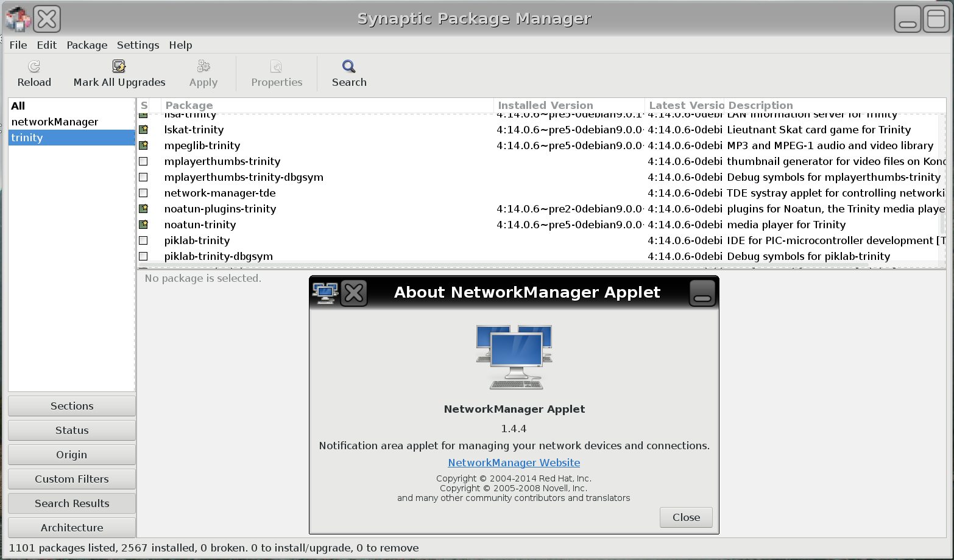Click the large network computers image in About dialog
Screen dimensions: 954x560
[x=514, y=357]
